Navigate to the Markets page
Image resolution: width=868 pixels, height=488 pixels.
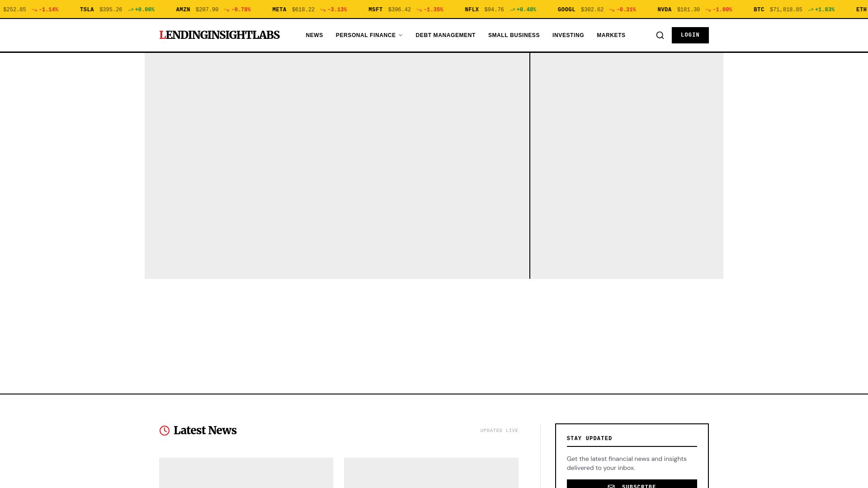611,35
